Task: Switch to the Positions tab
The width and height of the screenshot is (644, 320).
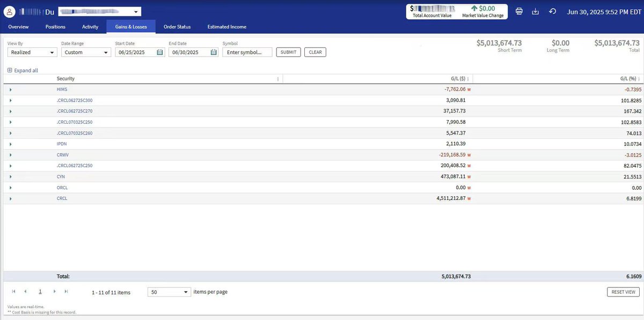Action: click(x=55, y=26)
